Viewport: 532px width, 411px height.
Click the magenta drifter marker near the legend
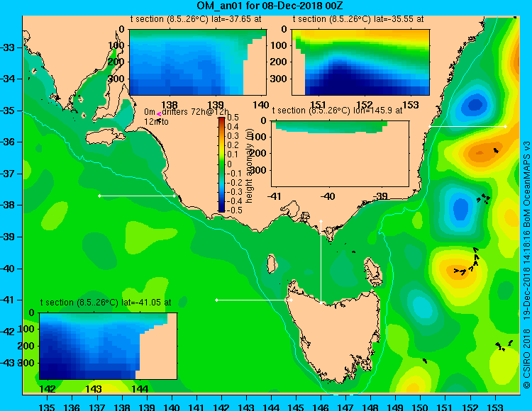tap(159, 115)
